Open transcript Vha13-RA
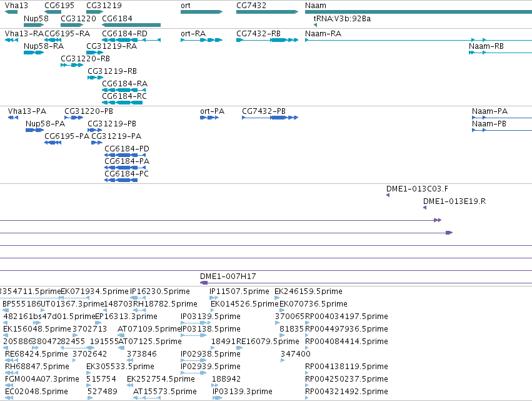The height and width of the screenshot is (401, 532). 24,34
